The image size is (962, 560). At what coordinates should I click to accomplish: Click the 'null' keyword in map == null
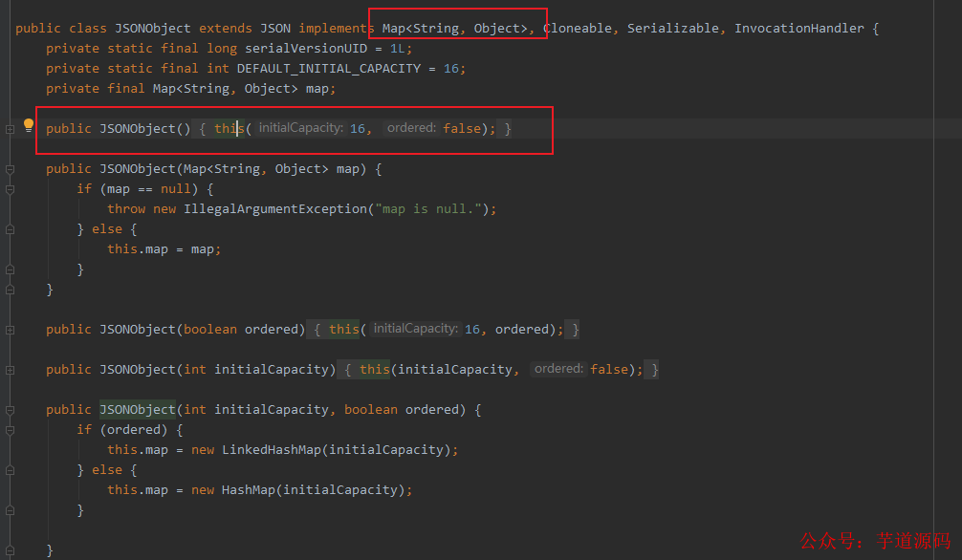175,189
